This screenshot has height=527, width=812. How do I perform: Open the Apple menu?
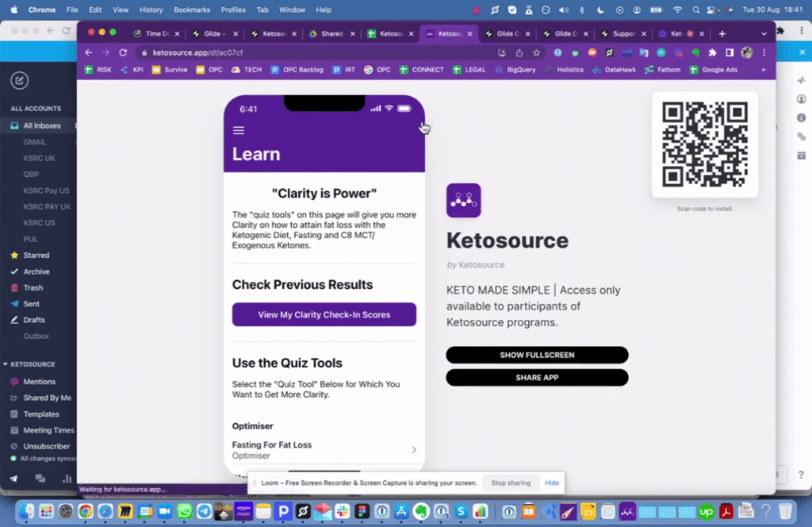(x=14, y=10)
